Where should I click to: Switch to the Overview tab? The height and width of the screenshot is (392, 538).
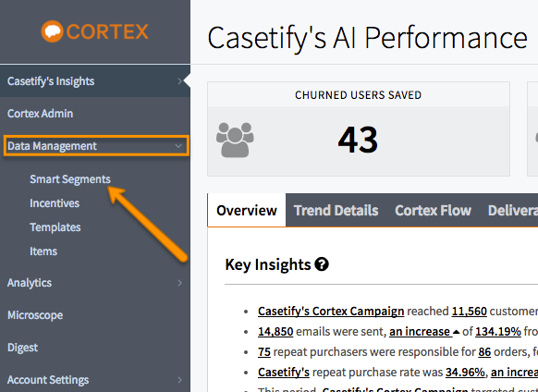pos(247,211)
